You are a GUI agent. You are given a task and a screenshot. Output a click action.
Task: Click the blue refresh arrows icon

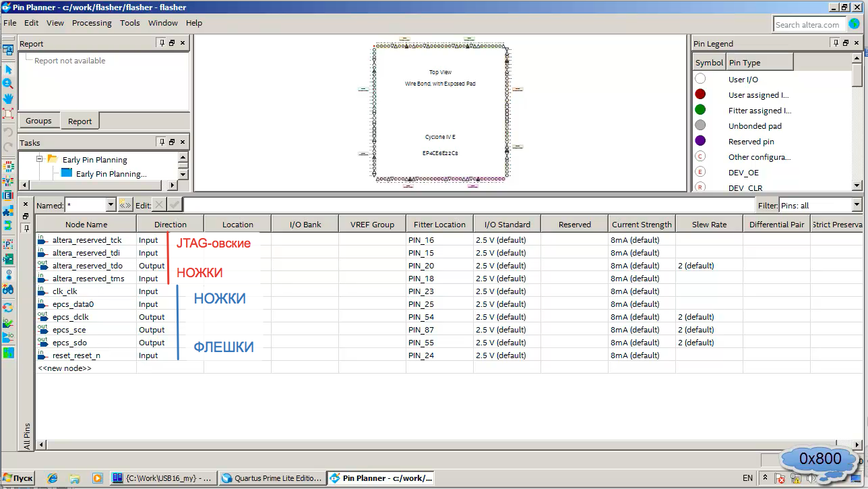8,308
